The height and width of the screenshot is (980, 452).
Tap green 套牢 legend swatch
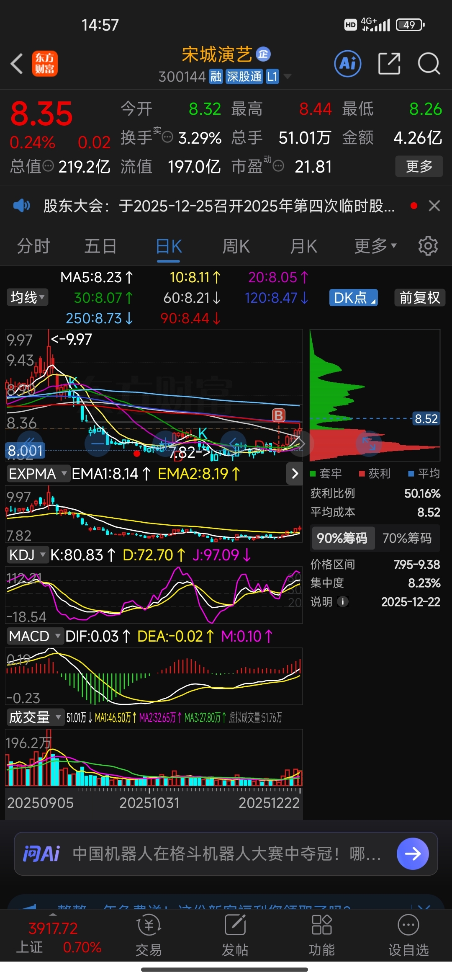(312, 474)
